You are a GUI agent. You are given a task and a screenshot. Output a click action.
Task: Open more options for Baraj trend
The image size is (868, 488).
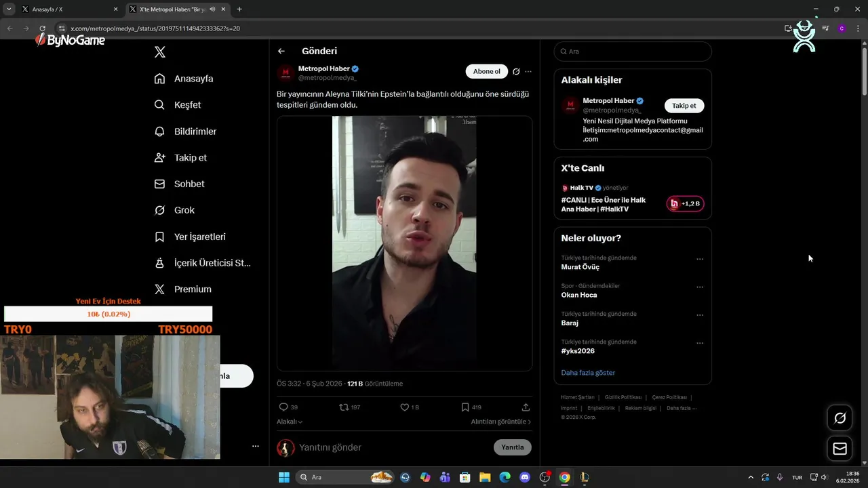click(x=700, y=315)
